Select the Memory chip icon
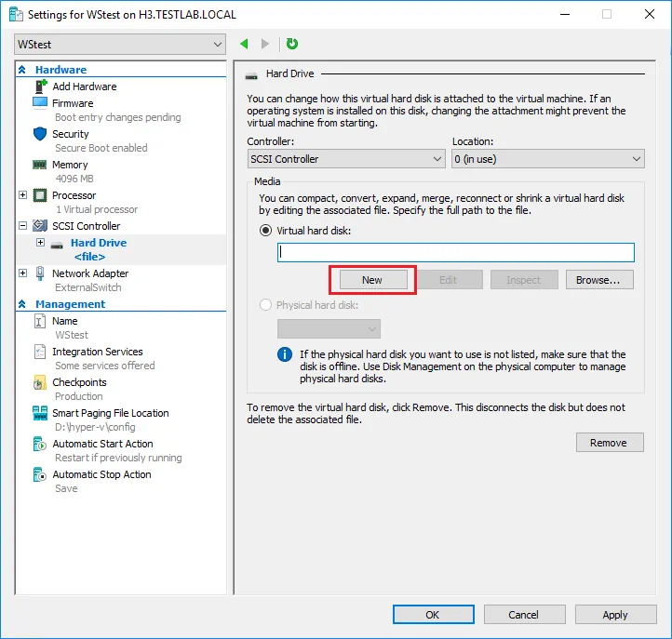672x639 pixels. point(40,165)
